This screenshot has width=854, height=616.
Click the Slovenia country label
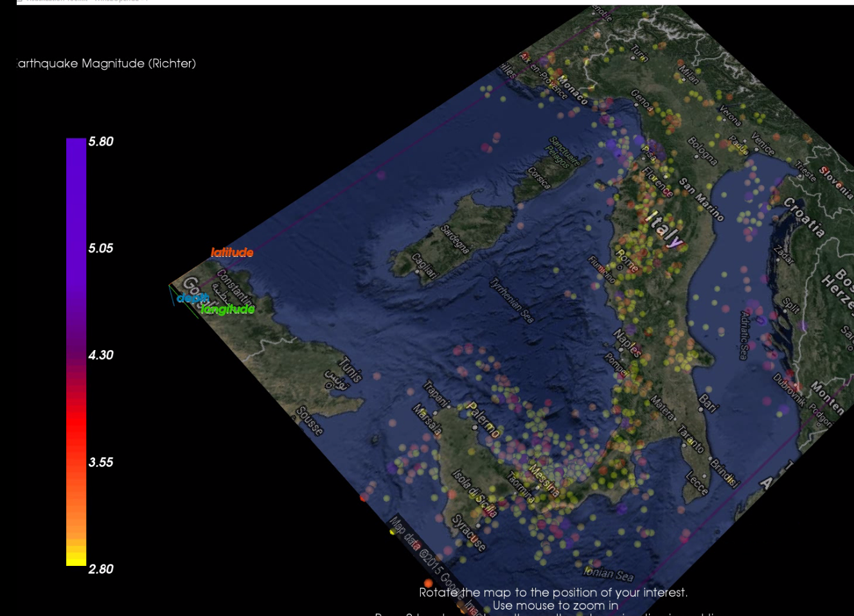[837, 184]
